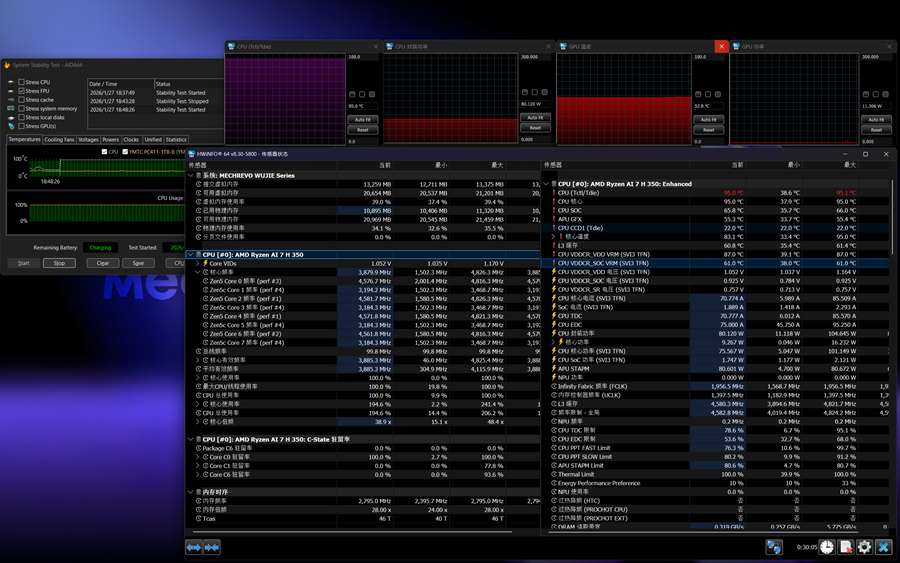Click the right sensor panel vertical scrollbar
The width and height of the screenshot is (900, 563).
(x=893, y=216)
